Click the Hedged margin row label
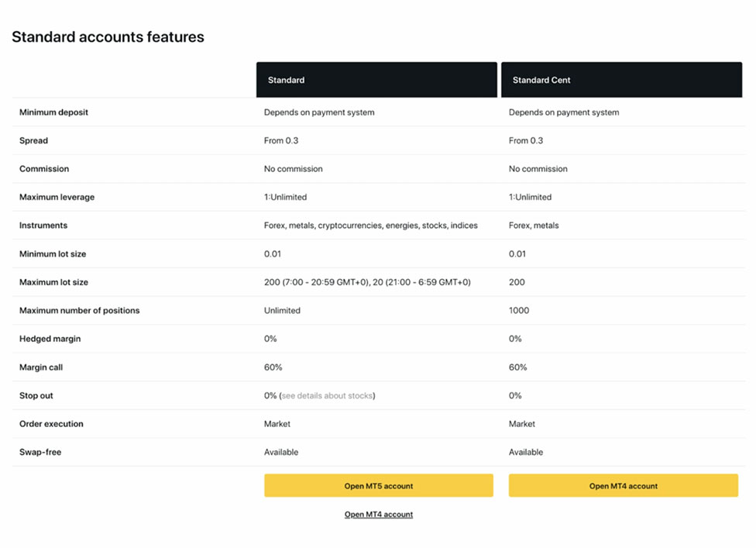Screen dimensions: 756x548 coord(50,339)
